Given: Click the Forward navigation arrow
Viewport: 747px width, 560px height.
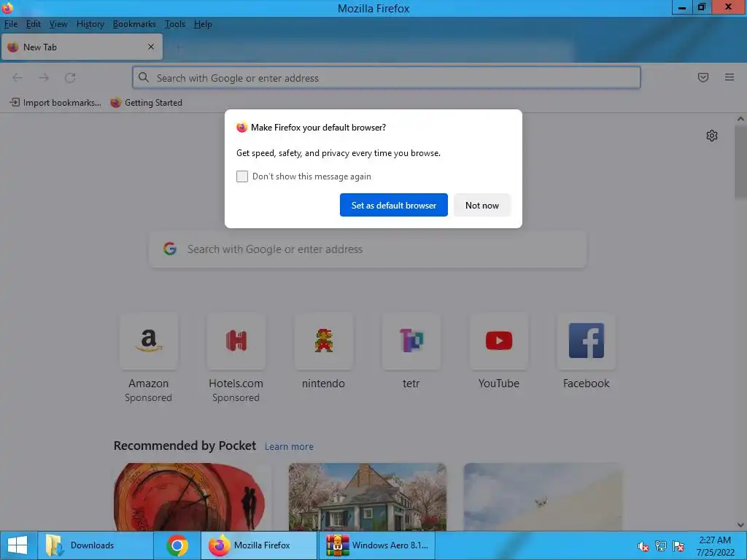Looking at the screenshot, I should pyautogui.click(x=44, y=77).
